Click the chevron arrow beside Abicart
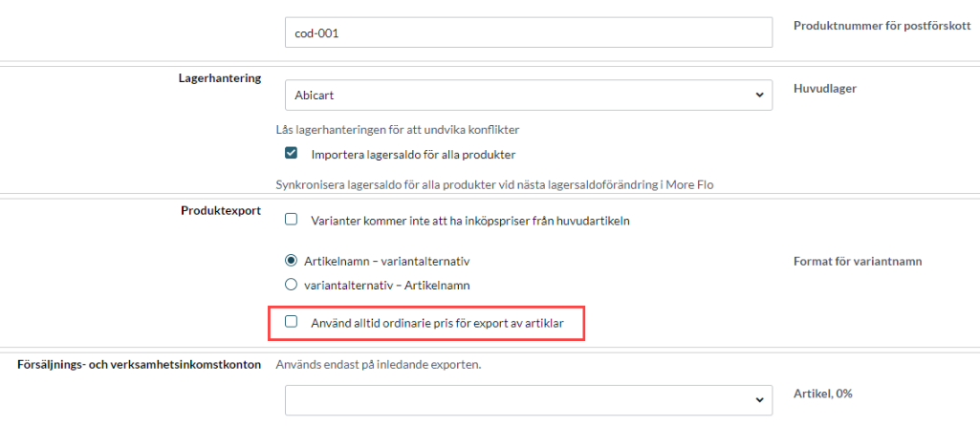 click(x=759, y=95)
